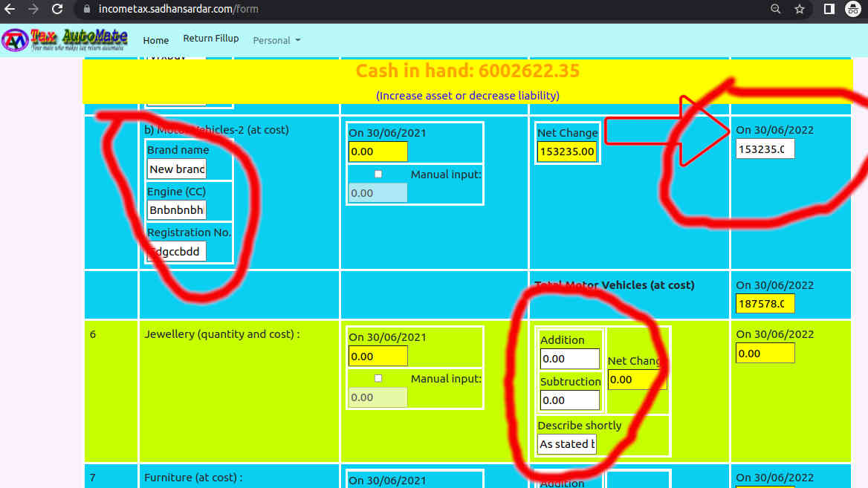The image size is (868, 488).
Task: Bookmark this page with star icon
Action: click(800, 9)
